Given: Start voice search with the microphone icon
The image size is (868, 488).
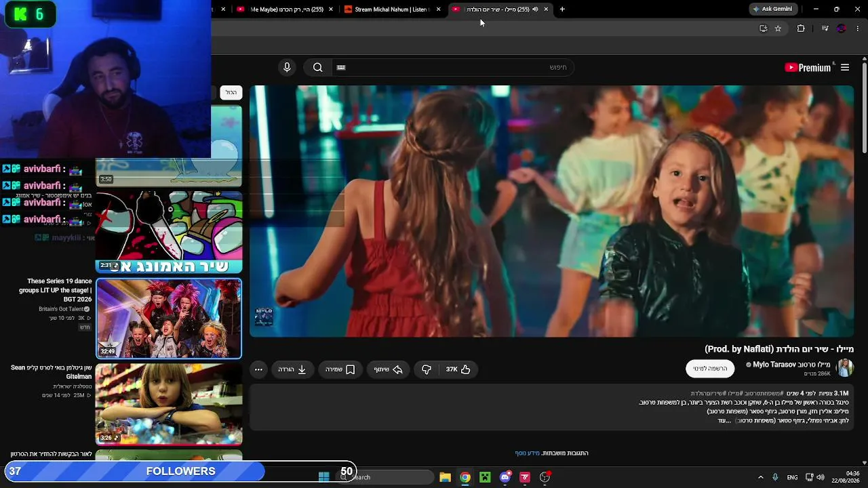Looking at the screenshot, I should 287,67.
